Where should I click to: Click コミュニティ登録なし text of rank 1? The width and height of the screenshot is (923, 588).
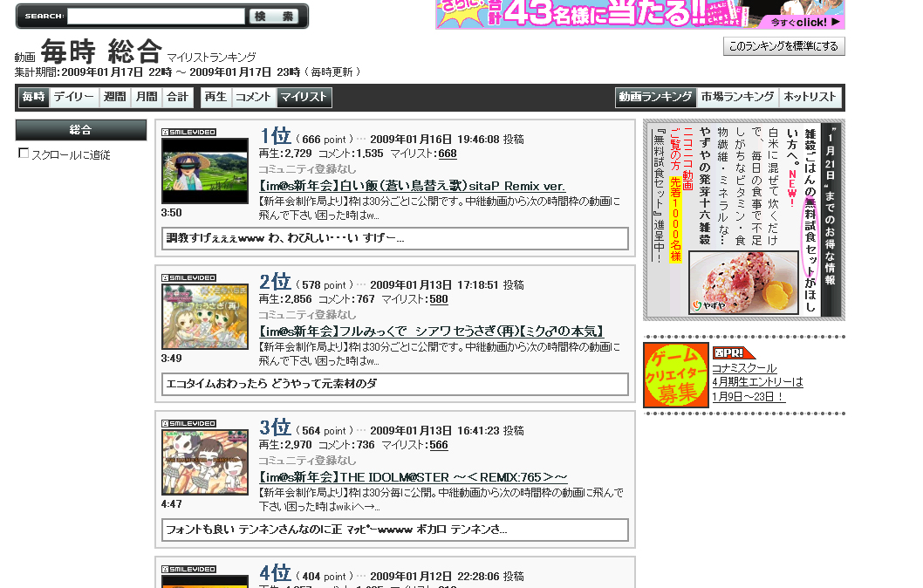(x=307, y=169)
